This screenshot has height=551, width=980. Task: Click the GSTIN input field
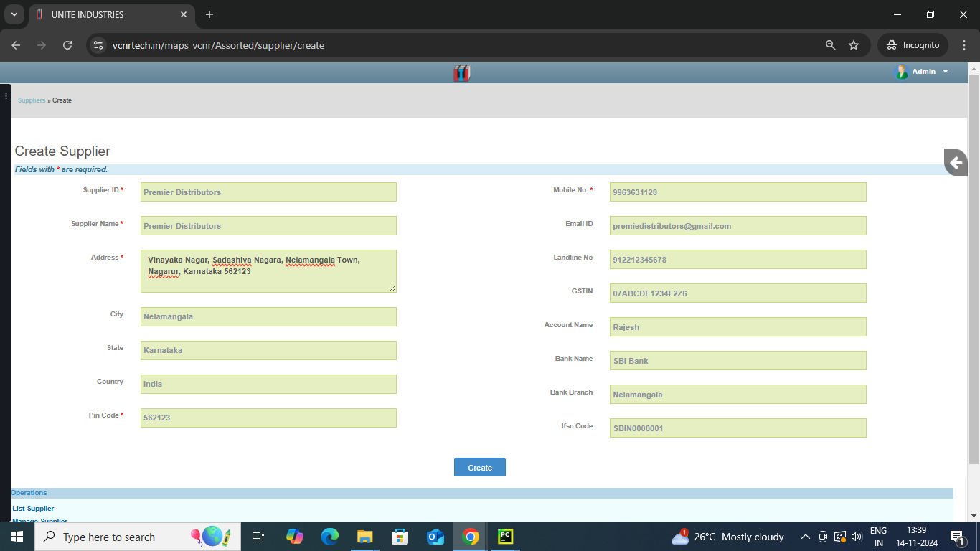tap(738, 293)
